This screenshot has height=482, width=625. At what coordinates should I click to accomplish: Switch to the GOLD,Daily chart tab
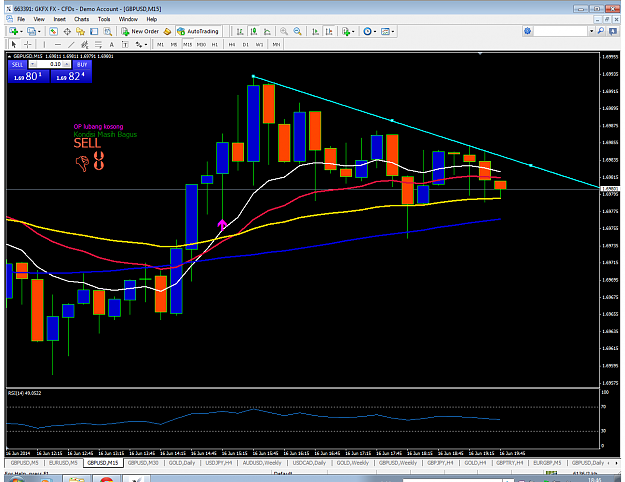pyautogui.click(x=182, y=463)
